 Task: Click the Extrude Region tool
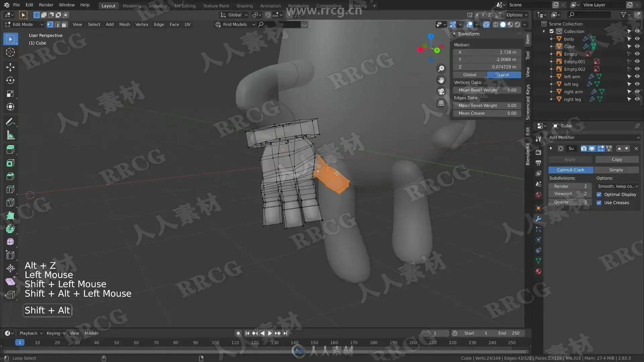coord(10,149)
